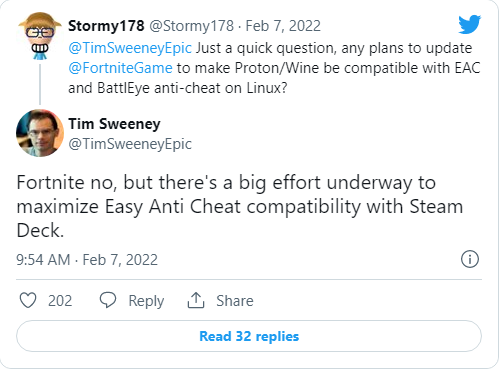Follow the @TimSweeneyEpic mention link
Image resolution: width=499 pixels, height=369 pixels.
click(130, 48)
